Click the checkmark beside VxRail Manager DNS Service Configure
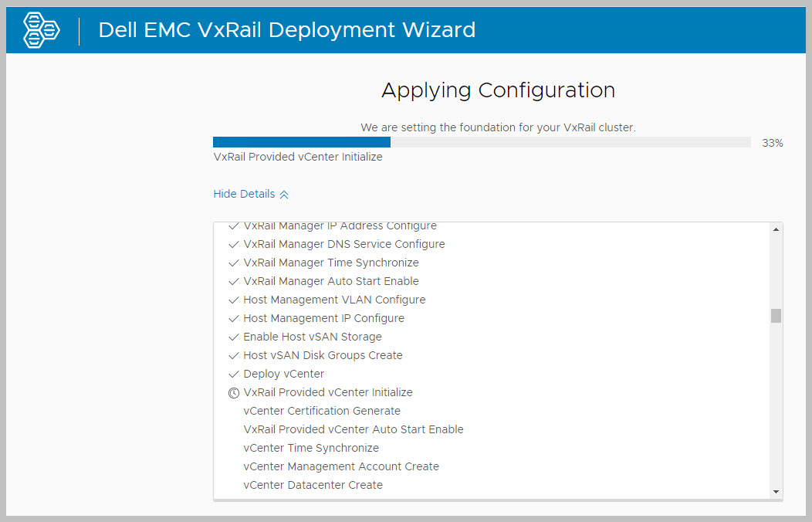Image resolution: width=812 pixels, height=522 pixels. [x=234, y=244]
